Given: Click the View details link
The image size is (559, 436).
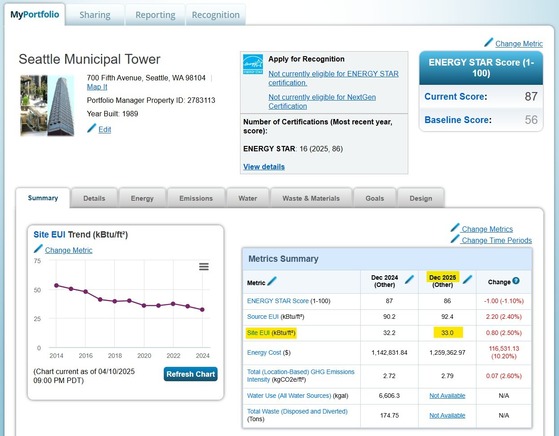Looking at the screenshot, I should click(264, 166).
